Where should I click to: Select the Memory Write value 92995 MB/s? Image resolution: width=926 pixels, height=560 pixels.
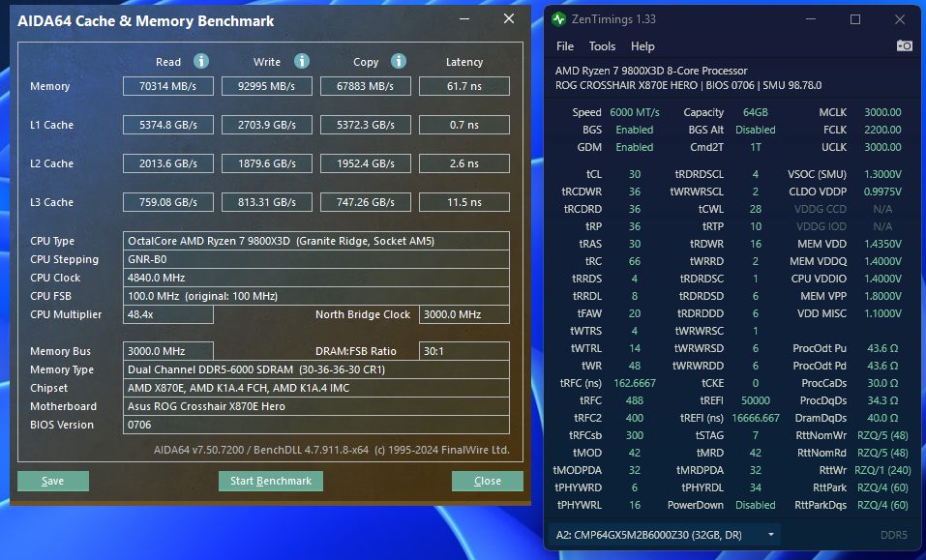click(x=267, y=86)
